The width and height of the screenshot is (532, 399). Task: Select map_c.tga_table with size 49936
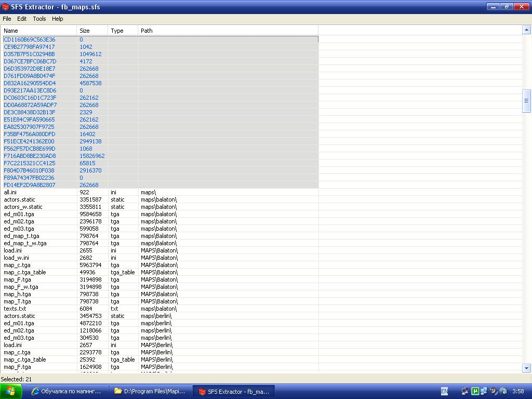(159, 272)
